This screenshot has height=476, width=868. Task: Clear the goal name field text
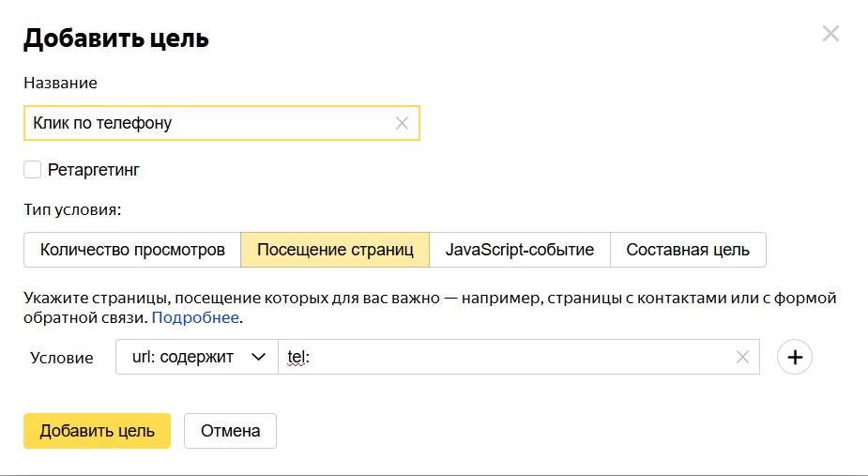coord(402,123)
